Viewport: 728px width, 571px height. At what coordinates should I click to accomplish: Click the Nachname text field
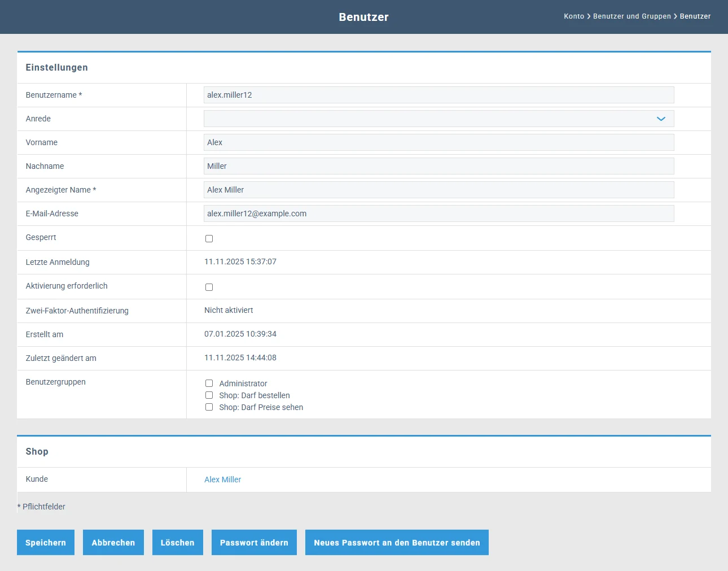(x=438, y=166)
